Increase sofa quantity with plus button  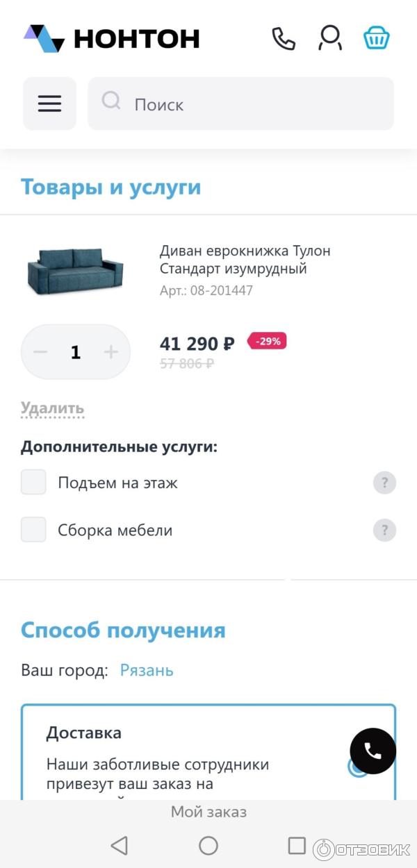(111, 352)
